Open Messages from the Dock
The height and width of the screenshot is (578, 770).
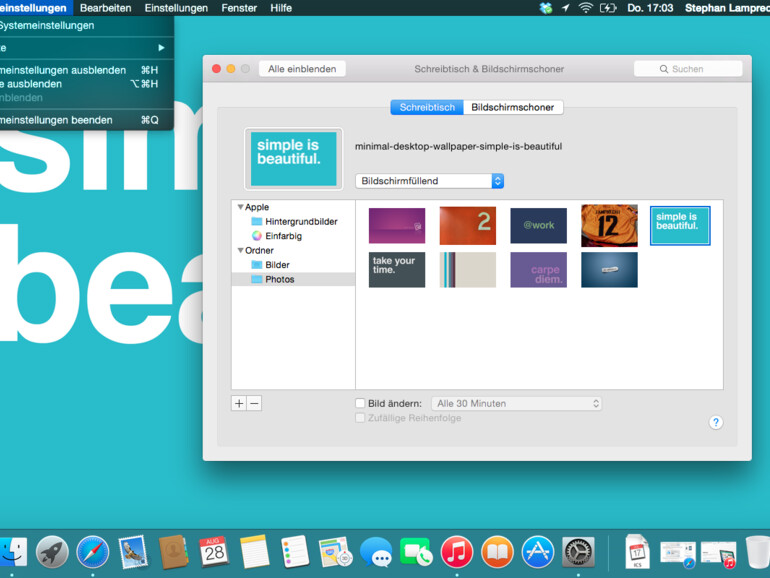tap(376, 552)
